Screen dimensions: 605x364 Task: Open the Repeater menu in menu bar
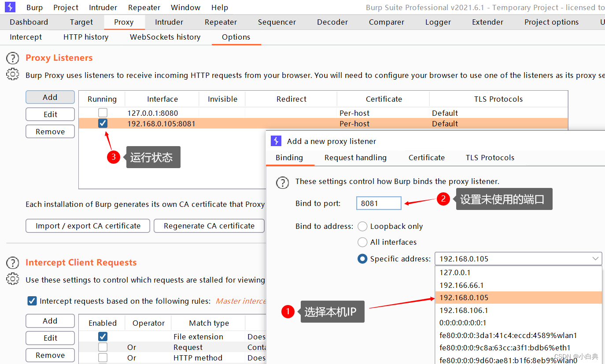click(x=144, y=7)
